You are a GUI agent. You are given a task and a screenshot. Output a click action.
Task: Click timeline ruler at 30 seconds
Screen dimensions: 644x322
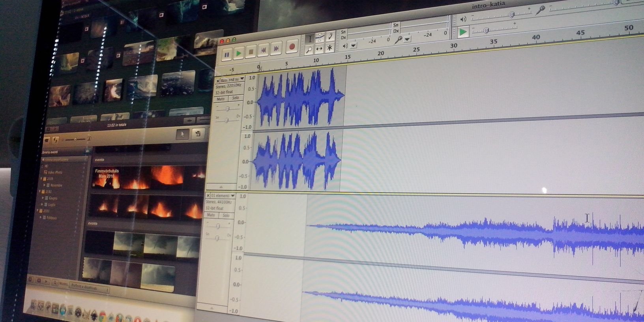454,46
